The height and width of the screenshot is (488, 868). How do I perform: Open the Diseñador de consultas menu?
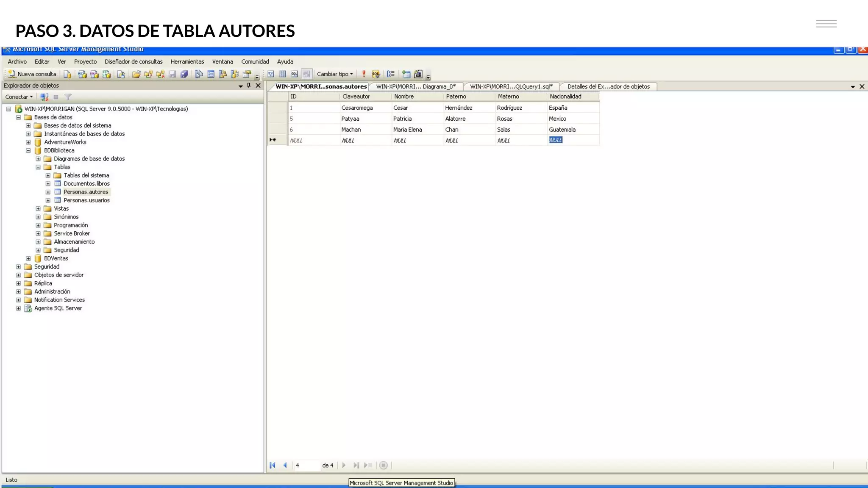(134, 62)
